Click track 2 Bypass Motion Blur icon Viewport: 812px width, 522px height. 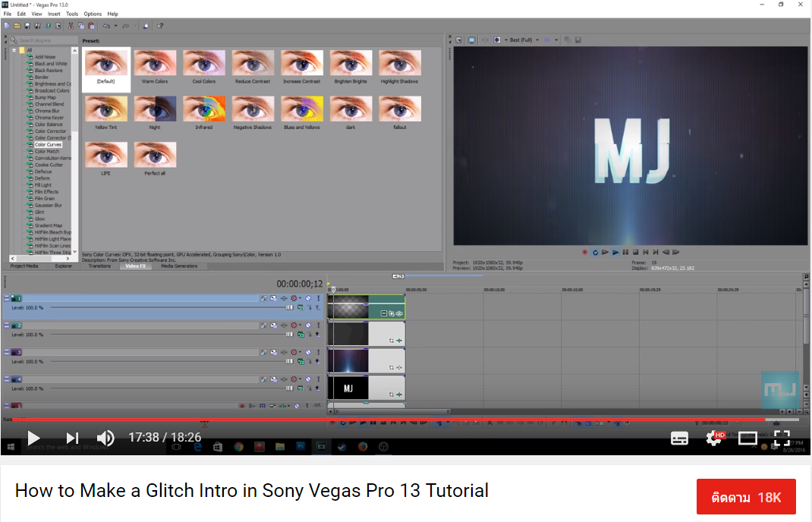(263, 325)
